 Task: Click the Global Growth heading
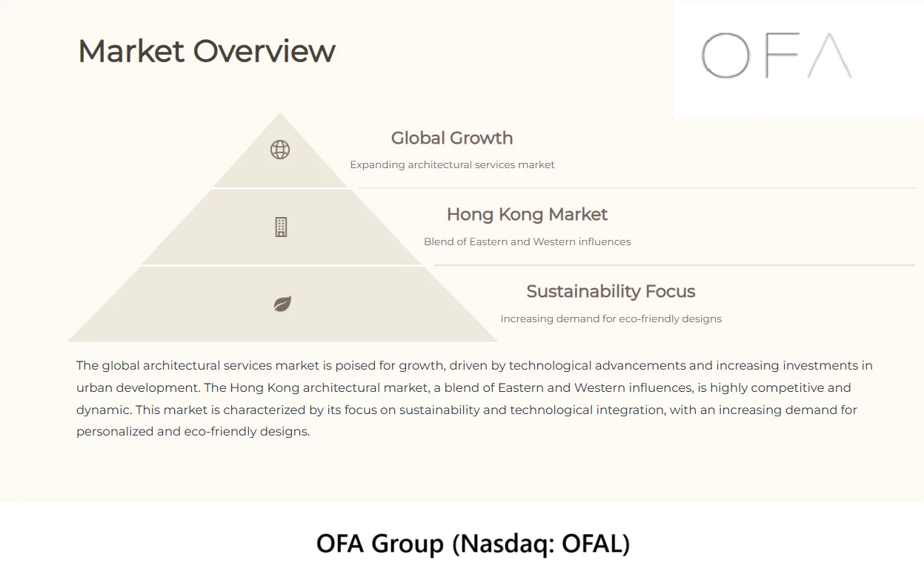[452, 138]
